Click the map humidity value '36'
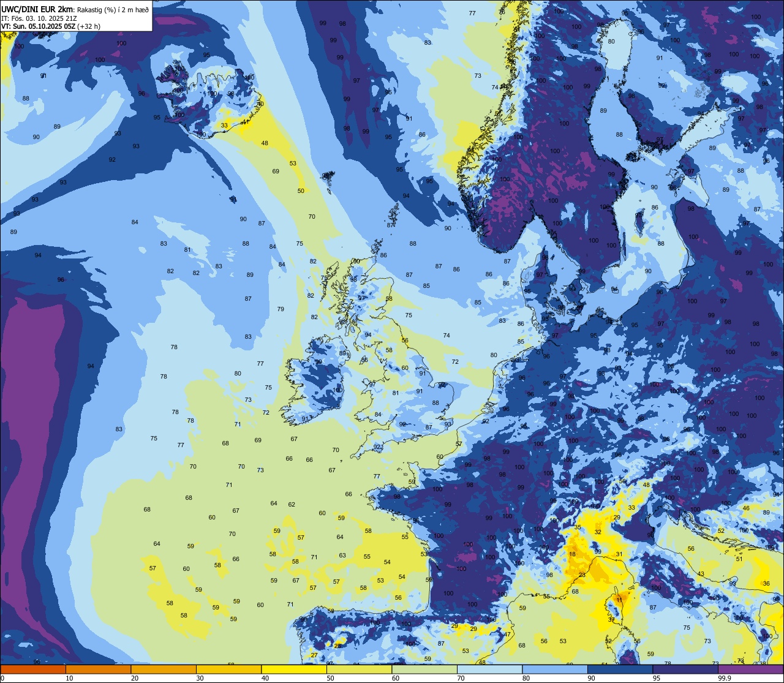 click(766, 584)
